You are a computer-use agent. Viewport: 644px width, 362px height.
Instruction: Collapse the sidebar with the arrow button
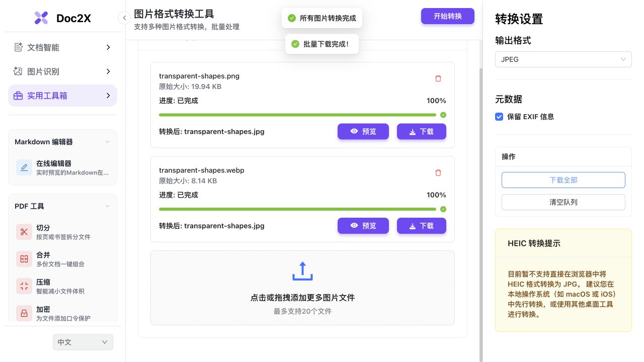(124, 18)
